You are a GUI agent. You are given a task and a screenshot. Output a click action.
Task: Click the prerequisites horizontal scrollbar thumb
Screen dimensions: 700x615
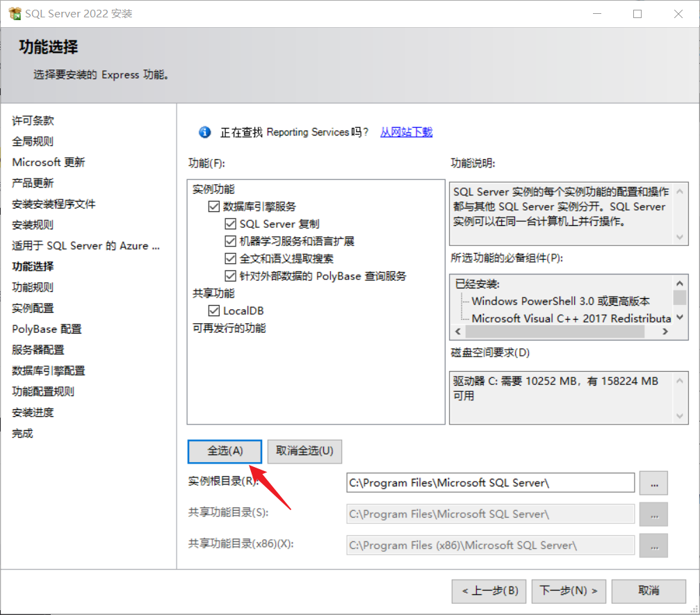coord(555,331)
